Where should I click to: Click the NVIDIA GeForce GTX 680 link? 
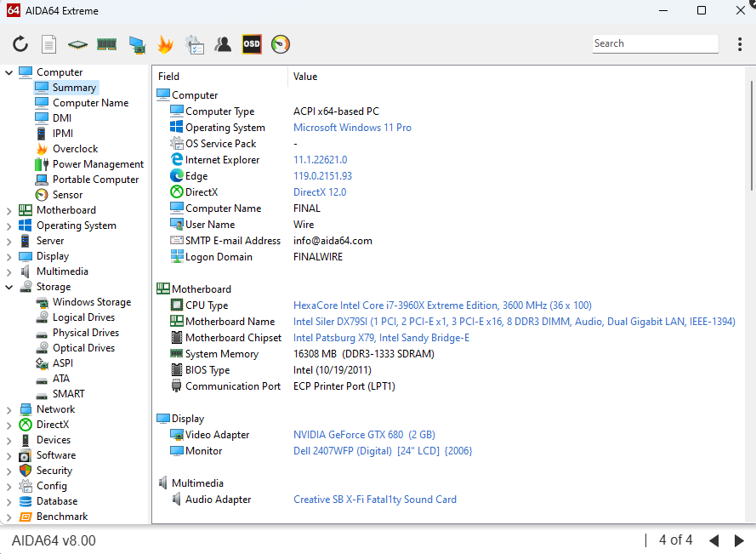[x=364, y=435]
